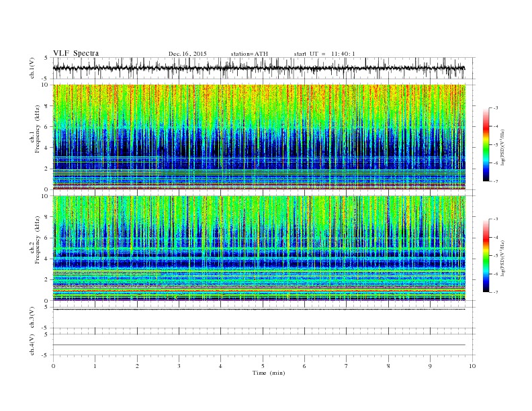The height and width of the screenshot is (411, 532).
Task: Click the "0" tick on the time axis
Action: pyautogui.click(x=53, y=366)
